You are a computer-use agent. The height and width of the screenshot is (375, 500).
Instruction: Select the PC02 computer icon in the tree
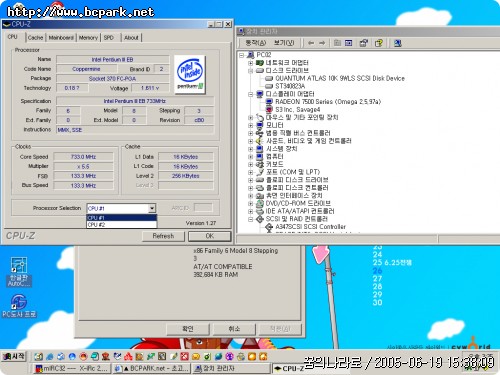tap(251, 55)
